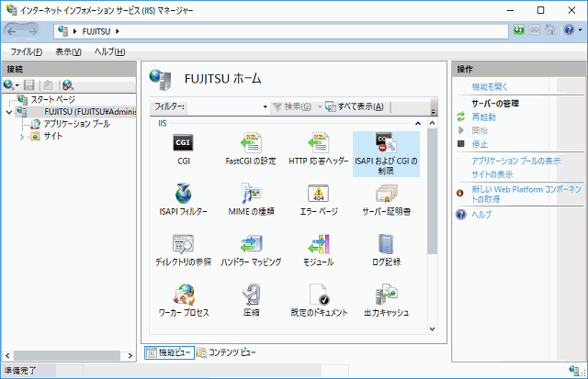Image resolution: width=588 pixels, height=379 pixels.
Task: Click the filter toolbar overflow arrow
Action: [x=434, y=111]
